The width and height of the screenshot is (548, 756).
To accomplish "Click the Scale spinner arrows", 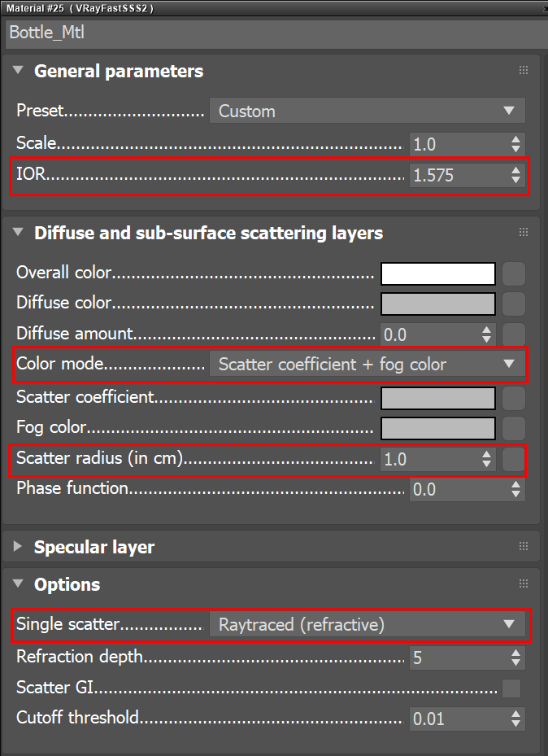I will click(x=515, y=144).
